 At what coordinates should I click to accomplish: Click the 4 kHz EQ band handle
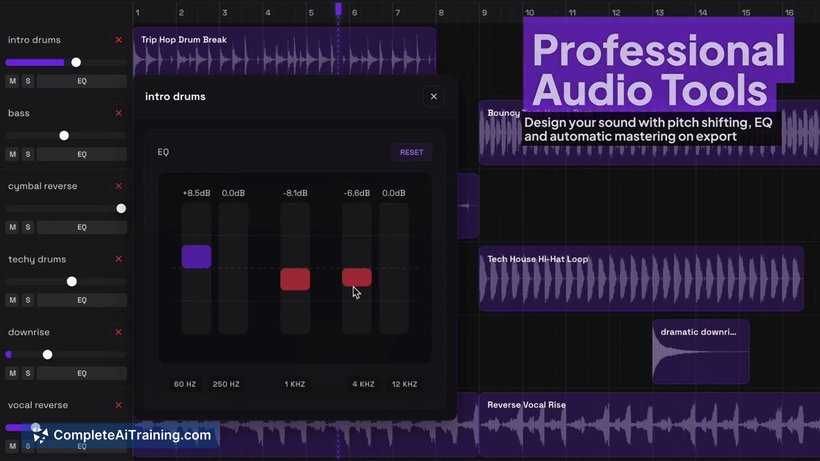click(x=357, y=277)
